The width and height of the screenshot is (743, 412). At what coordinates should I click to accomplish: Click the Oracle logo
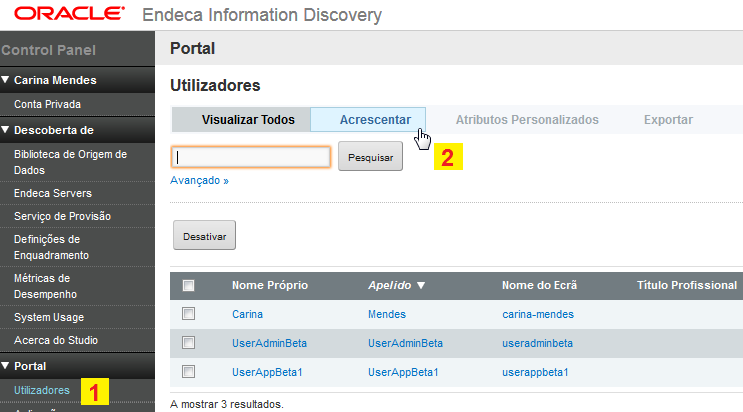point(63,15)
